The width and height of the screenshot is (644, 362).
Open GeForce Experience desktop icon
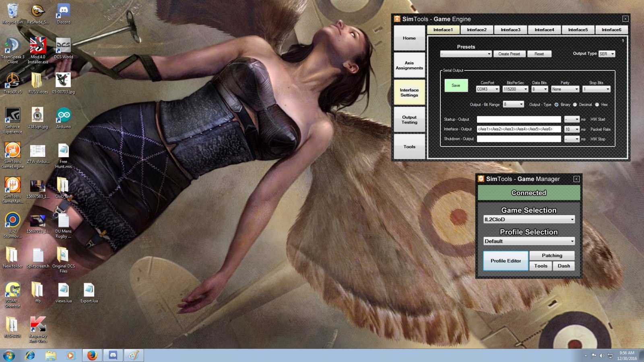point(12,120)
